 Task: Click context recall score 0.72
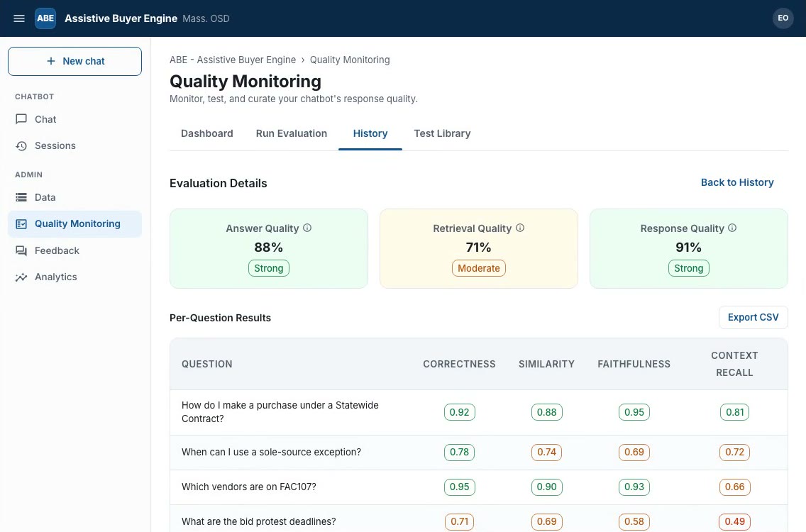(734, 453)
